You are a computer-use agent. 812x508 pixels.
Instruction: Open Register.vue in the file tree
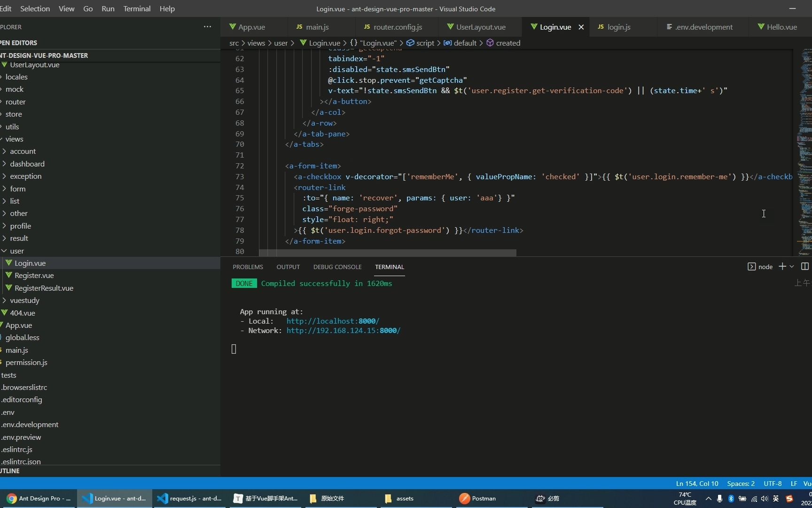tap(34, 275)
